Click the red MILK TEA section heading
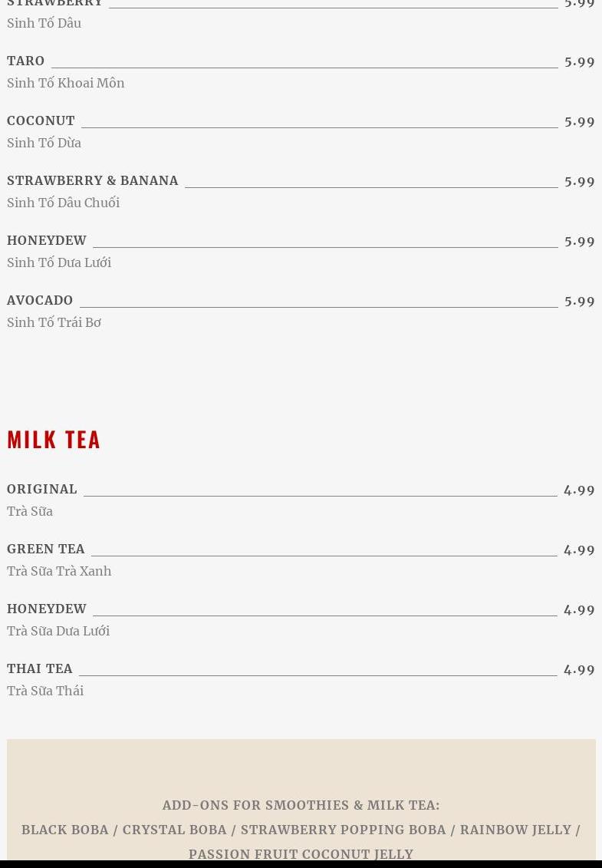This screenshot has height=868, width=602. click(x=54, y=439)
